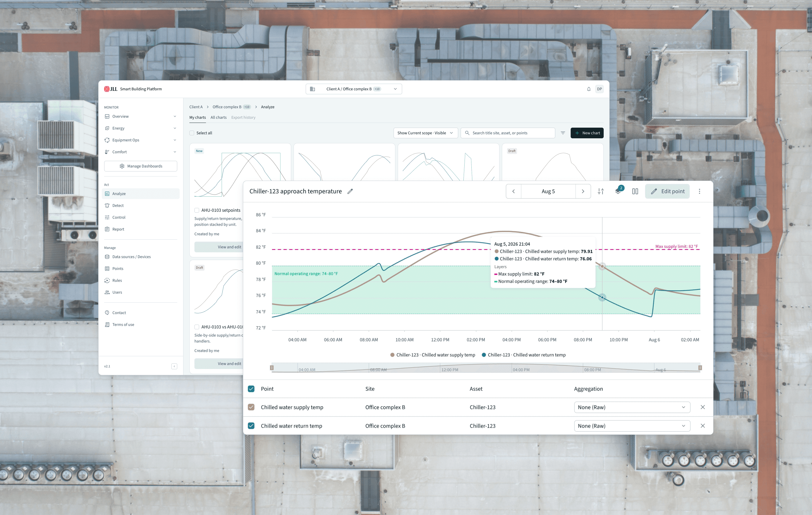Open Control in the sidebar
Screen dimensions: 812x515
[x=141, y=217]
